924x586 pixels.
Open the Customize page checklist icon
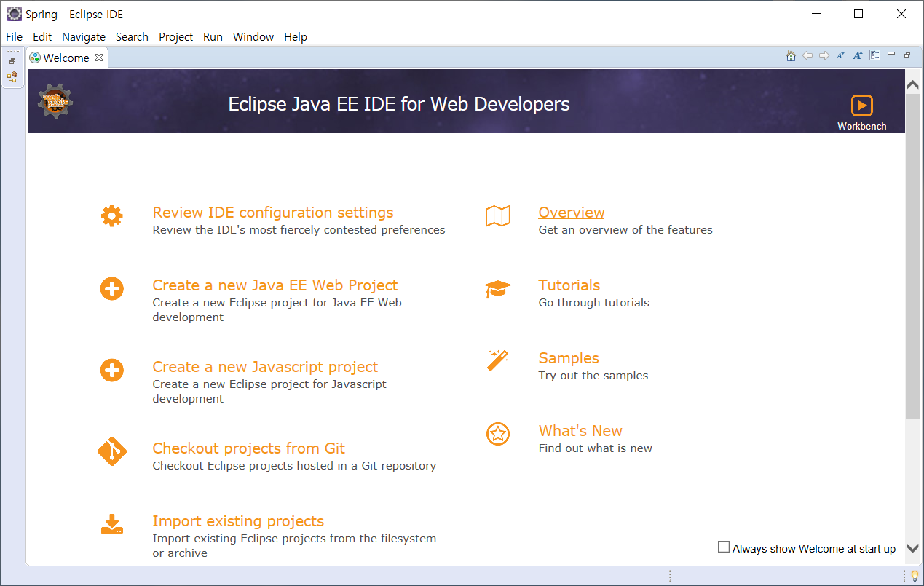pos(875,55)
